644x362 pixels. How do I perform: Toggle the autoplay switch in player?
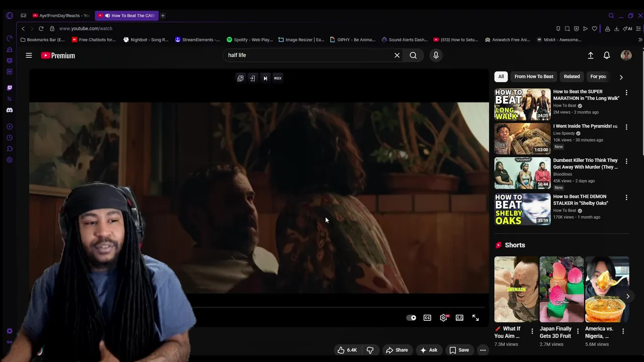411,318
